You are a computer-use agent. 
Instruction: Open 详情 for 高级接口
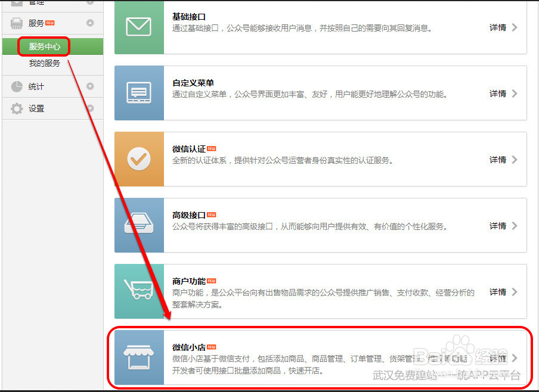(498, 226)
